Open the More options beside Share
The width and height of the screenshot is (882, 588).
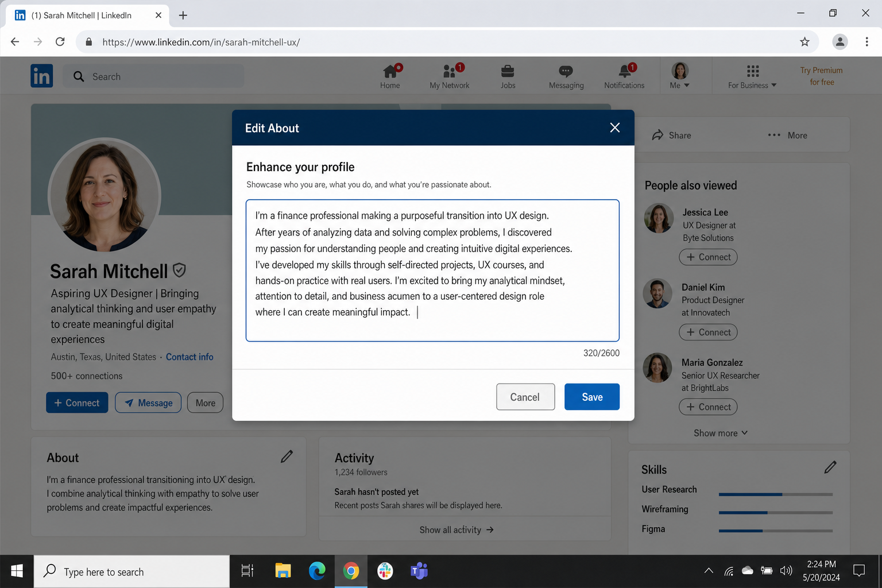(787, 136)
